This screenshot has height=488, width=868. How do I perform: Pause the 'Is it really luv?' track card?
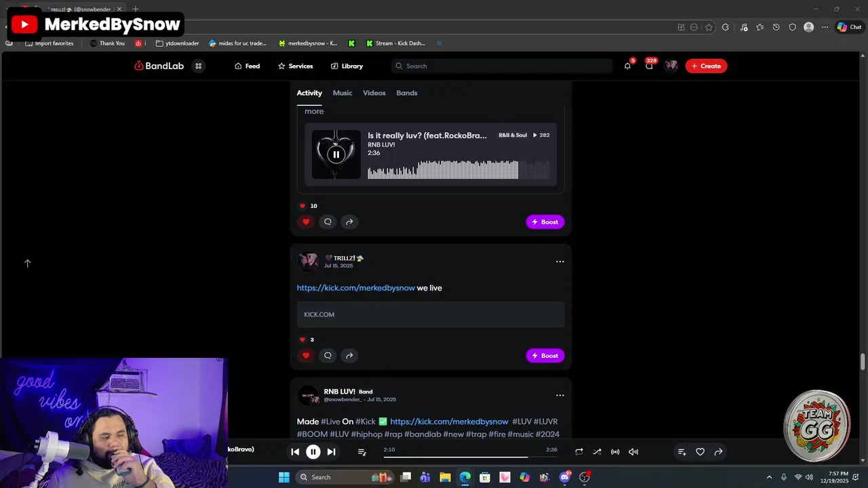pyautogui.click(x=336, y=155)
